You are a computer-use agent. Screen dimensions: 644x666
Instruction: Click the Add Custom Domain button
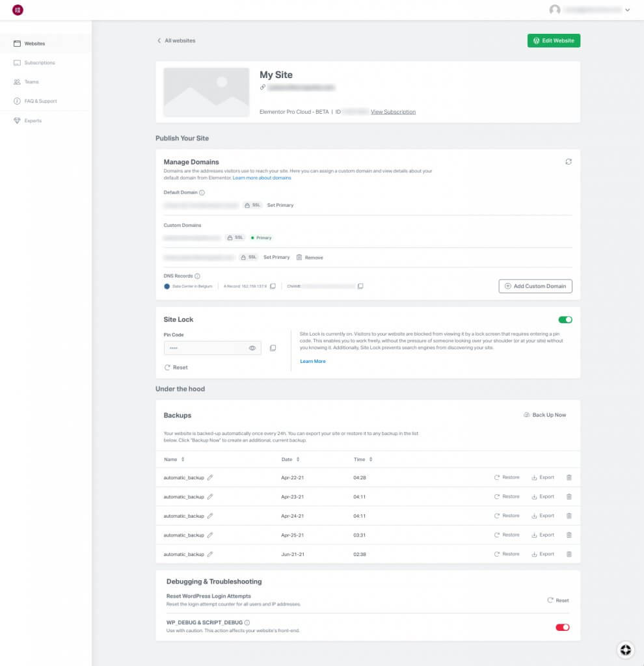535,286
